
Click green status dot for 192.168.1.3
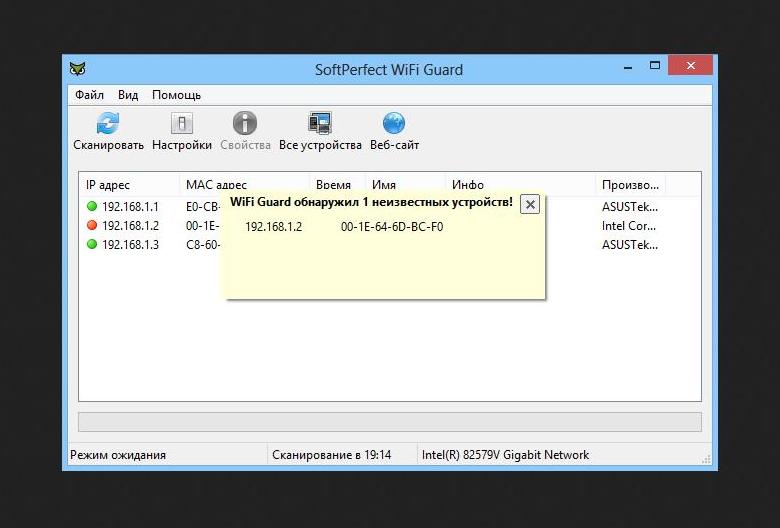tap(92, 244)
